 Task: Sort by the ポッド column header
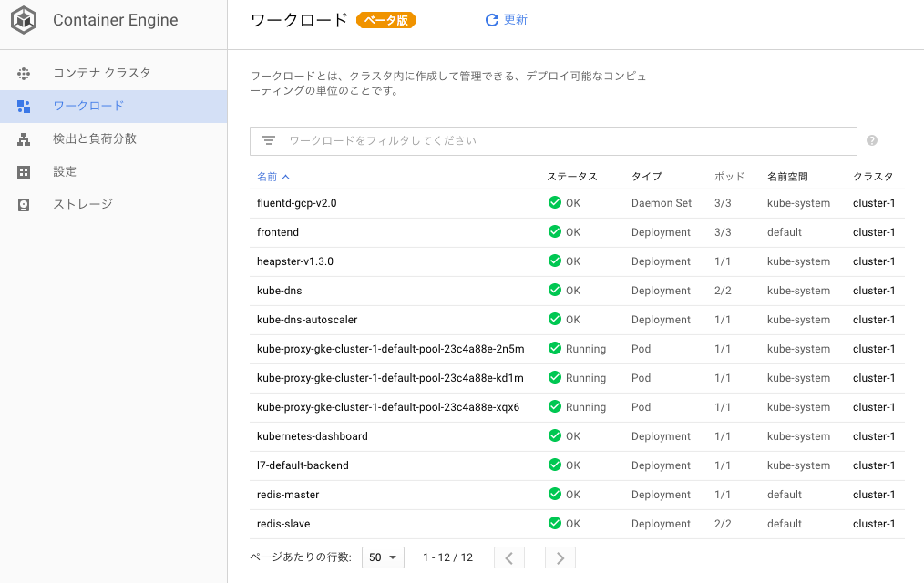coord(730,177)
